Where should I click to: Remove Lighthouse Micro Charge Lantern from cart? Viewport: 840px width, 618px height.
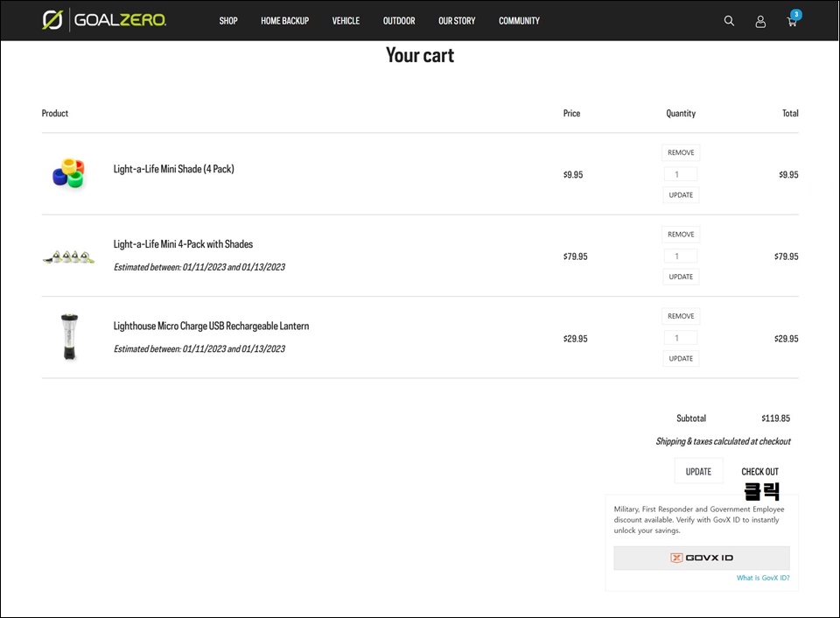(x=681, y=316)
